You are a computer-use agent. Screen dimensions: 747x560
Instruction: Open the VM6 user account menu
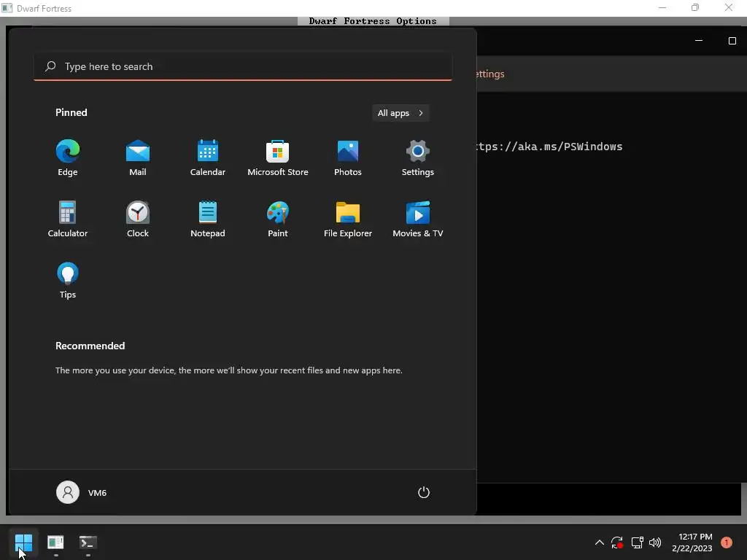(x=82, y=492)
